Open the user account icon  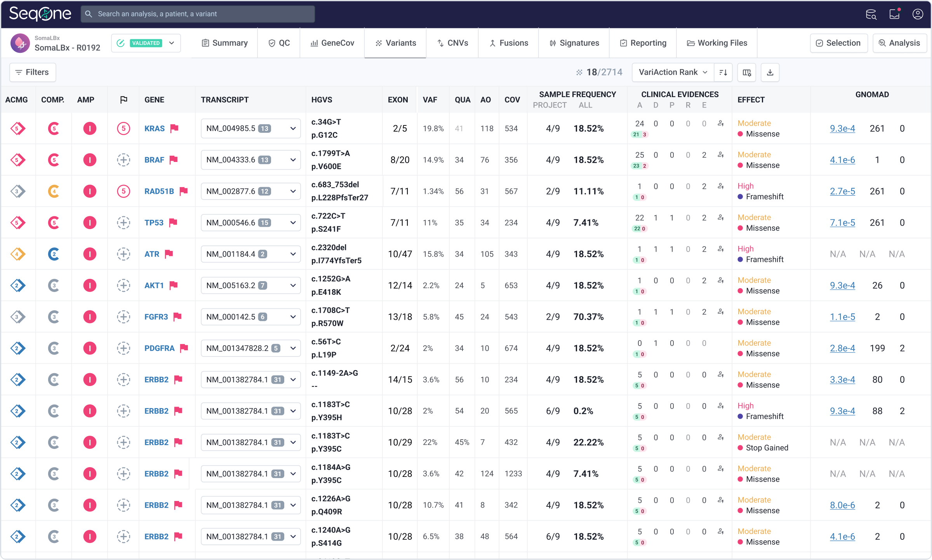click(918, 14)
